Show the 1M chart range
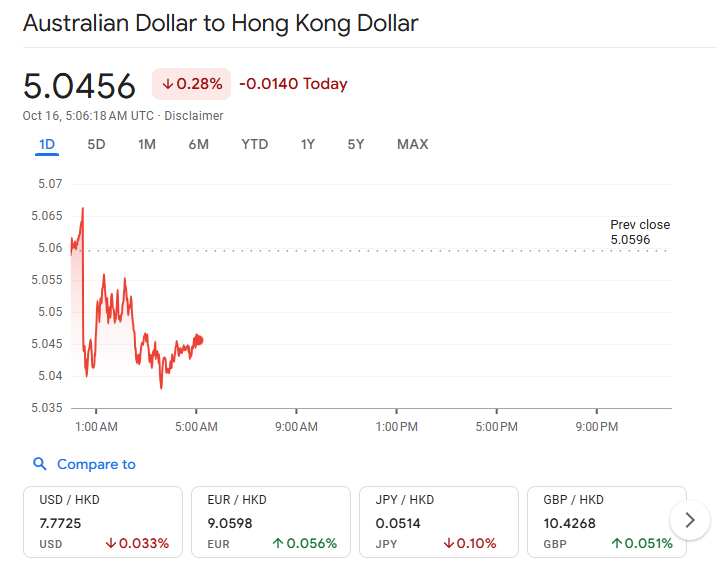Screen dimensions: 717x572 (147, 144)
